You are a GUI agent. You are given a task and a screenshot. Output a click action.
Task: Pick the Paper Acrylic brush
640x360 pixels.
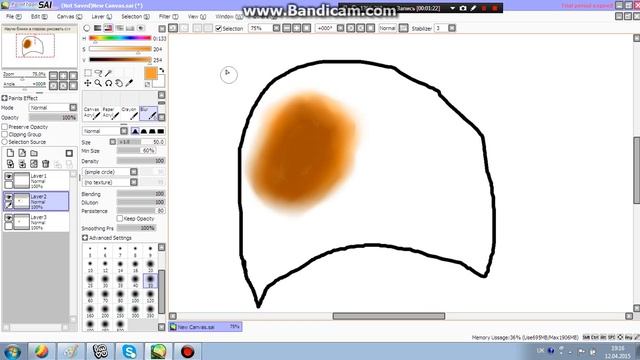(110, 113)
